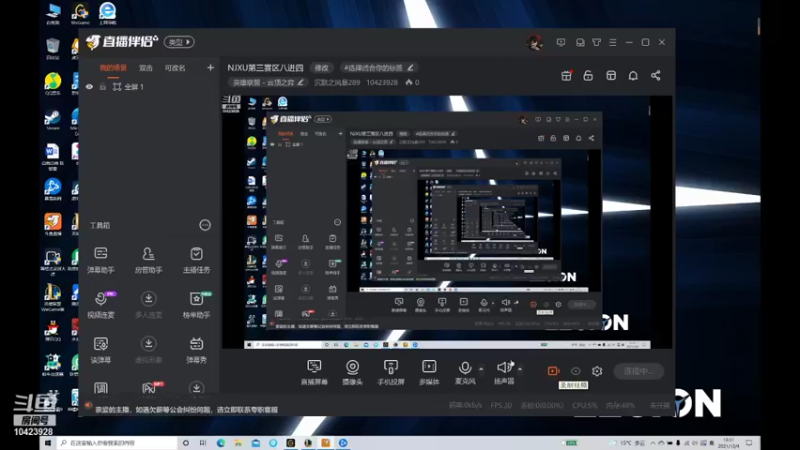This screenshot has height=450, width=800.
Task: Click the PK tool with red badge
Action: [x=150, y=388]
